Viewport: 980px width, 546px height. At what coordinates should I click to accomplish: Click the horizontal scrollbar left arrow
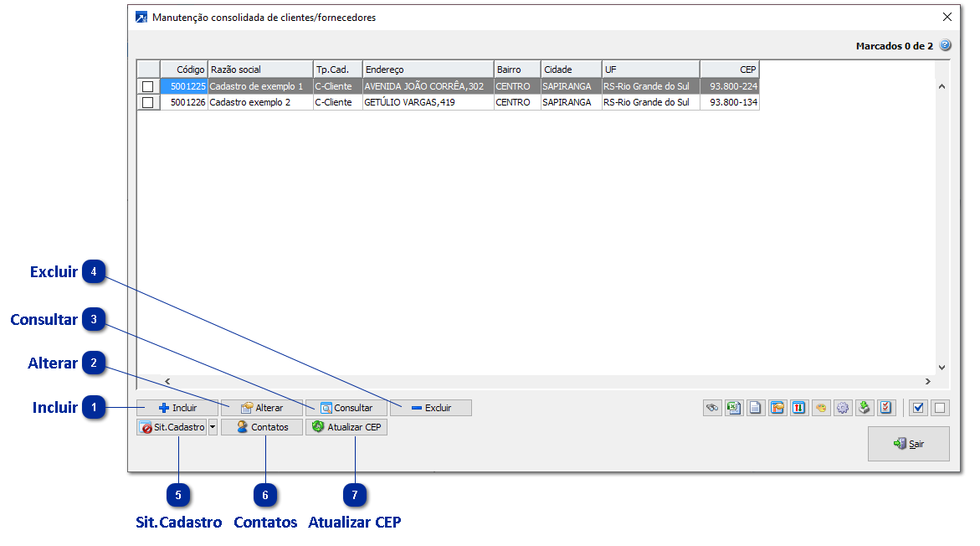tap(167, 381)
